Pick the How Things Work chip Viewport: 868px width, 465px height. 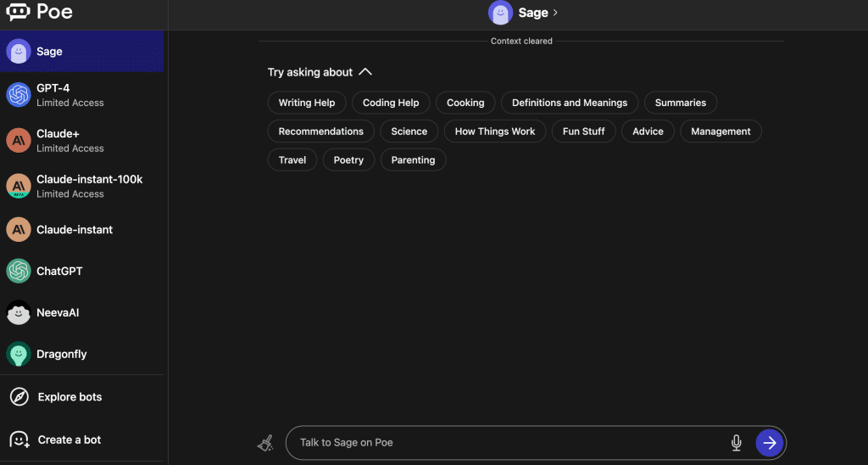[495, 132]
